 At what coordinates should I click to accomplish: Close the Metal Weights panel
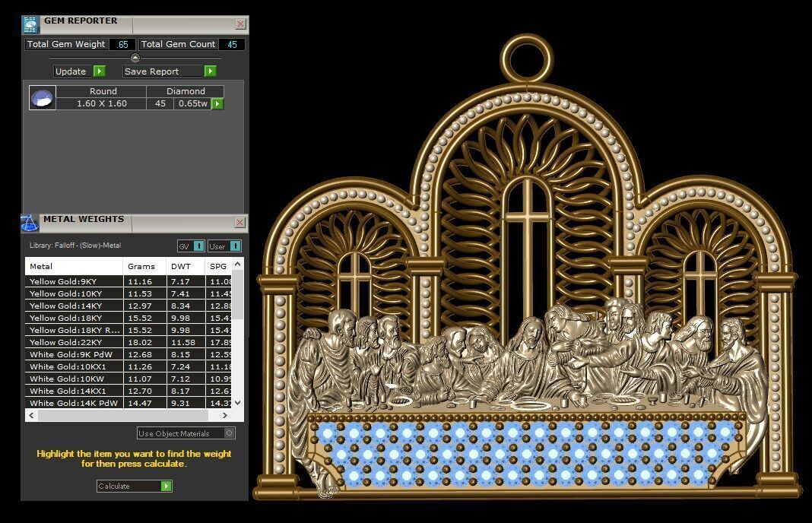coord(239,222)
